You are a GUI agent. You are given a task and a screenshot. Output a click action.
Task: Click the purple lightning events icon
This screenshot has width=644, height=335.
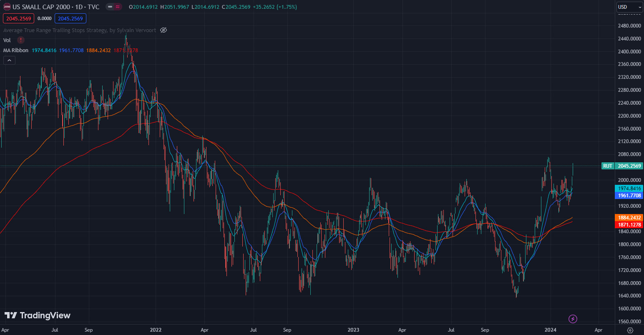click(573, 319)
